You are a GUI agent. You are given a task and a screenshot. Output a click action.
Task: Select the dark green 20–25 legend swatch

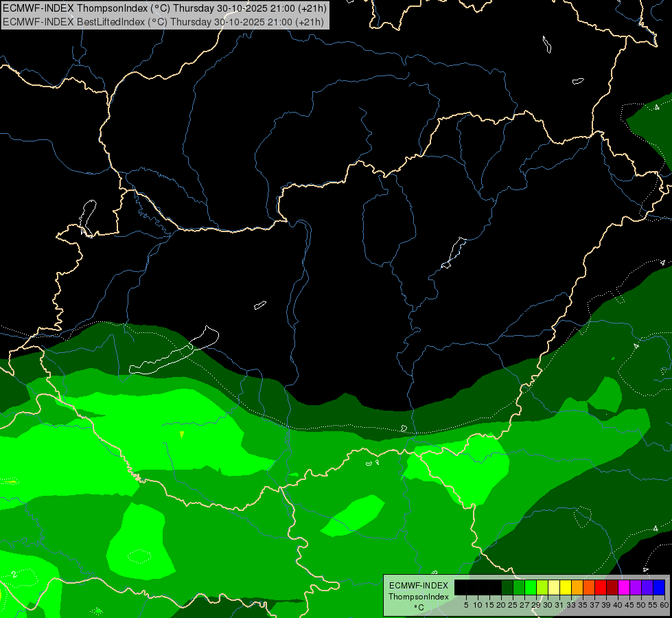tap(507, 587)
